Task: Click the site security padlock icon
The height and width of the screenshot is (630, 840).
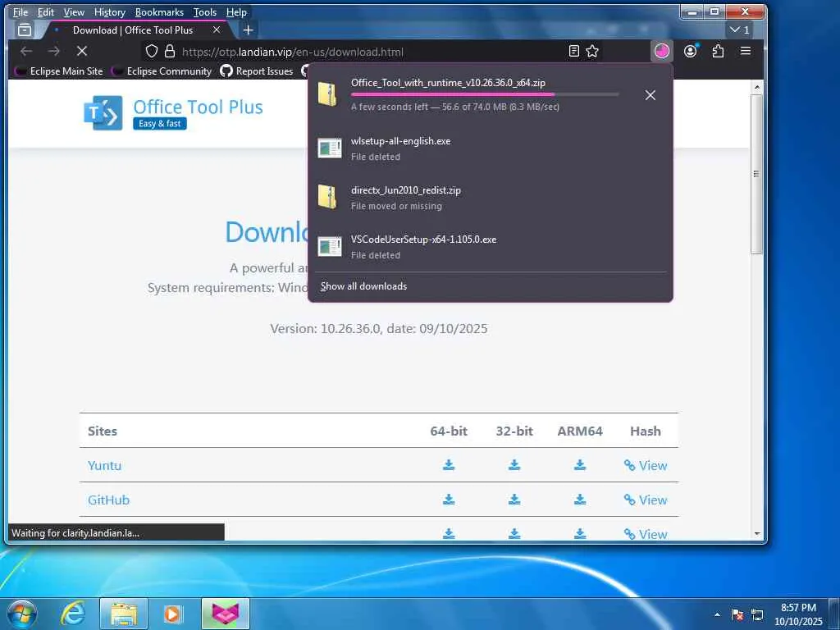Action: [170, 52]
